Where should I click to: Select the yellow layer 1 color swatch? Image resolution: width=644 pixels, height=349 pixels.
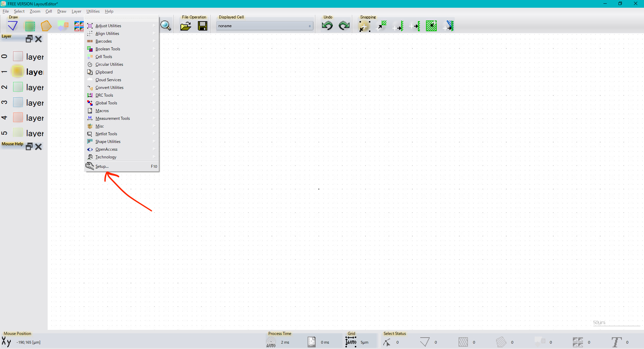(18, 71)
